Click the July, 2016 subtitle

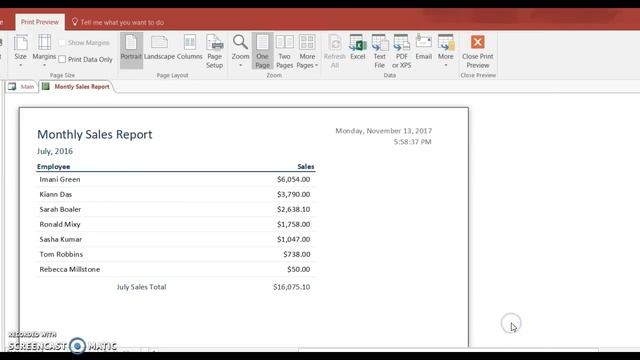[55, 151]
